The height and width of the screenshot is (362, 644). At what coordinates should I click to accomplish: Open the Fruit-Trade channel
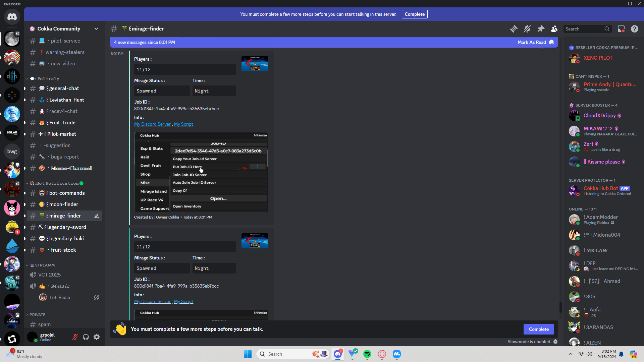tap(64, 123)
